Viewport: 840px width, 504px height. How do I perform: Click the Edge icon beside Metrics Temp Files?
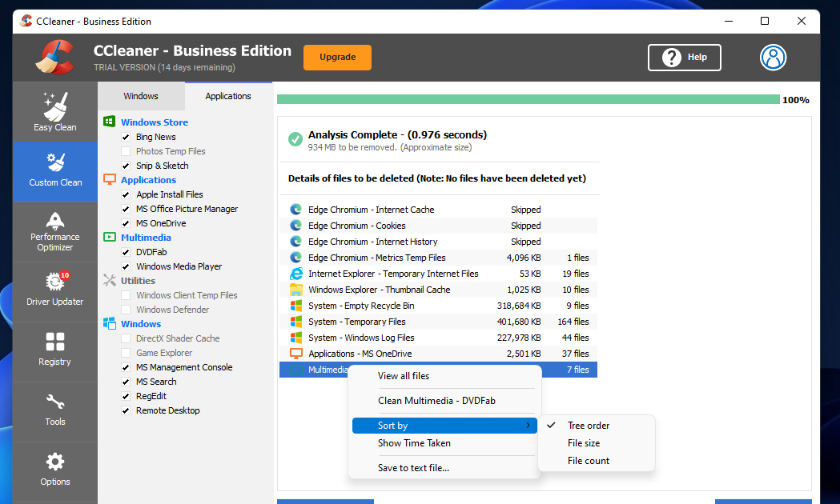295,258
